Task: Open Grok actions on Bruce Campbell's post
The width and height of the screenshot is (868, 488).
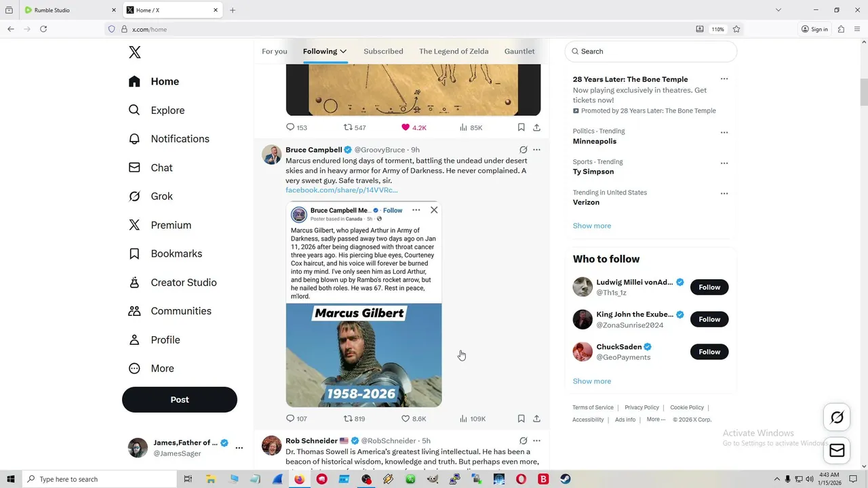Action: pyautogui.click(x=523, y=150)
